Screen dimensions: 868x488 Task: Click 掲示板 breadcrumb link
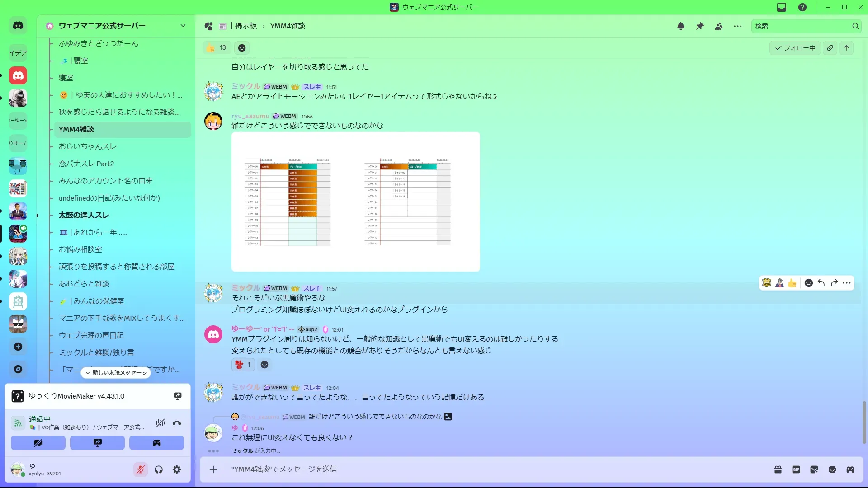(245, 26)
